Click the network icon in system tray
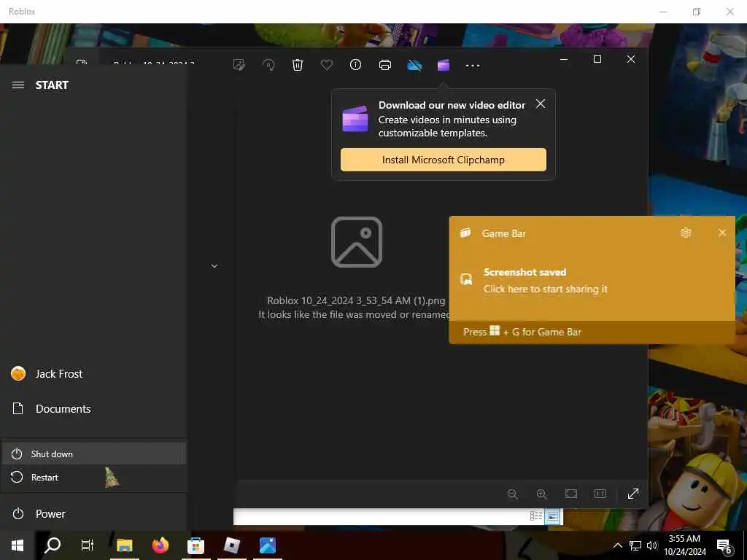Viewport: 747px width, 560px height. click(635, 545)
